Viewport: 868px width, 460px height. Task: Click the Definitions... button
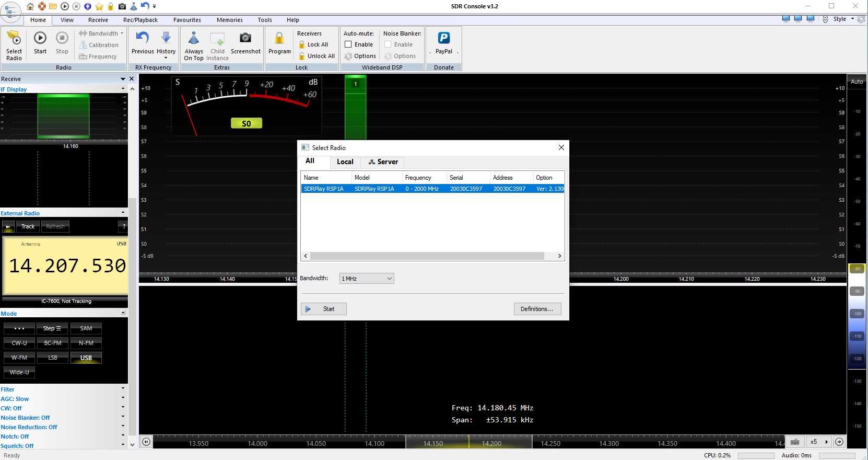click(537, 309)
